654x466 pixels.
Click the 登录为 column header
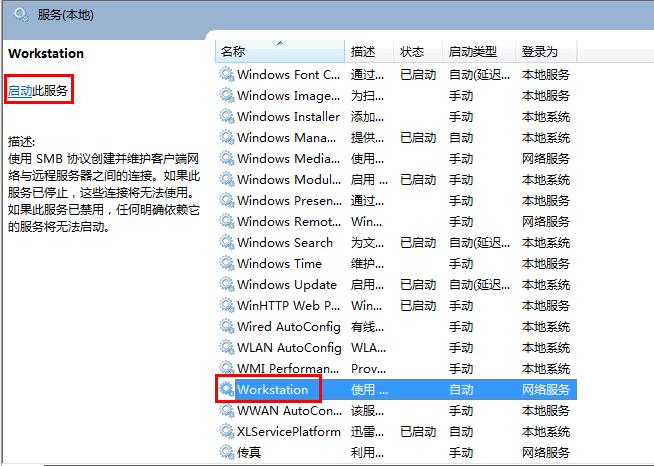[546, 52]
